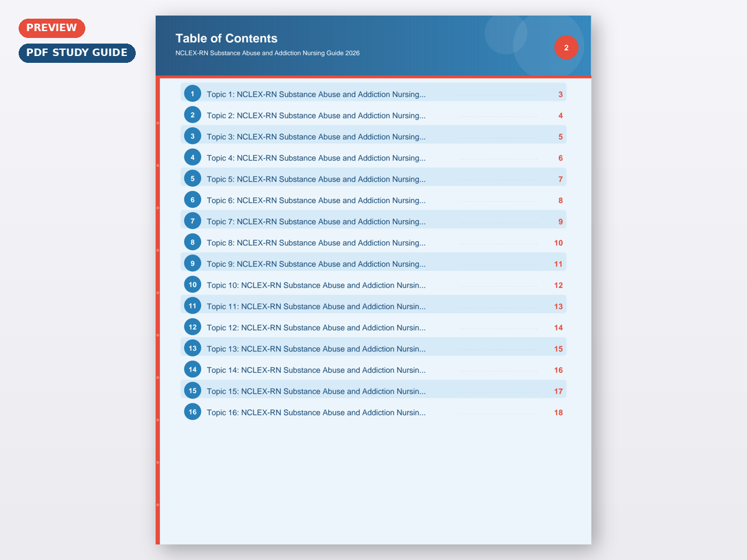The height and width of the screenshot is (560, 747).
Task: Select the circle badge numbered 7
Action: click(192, 221)
